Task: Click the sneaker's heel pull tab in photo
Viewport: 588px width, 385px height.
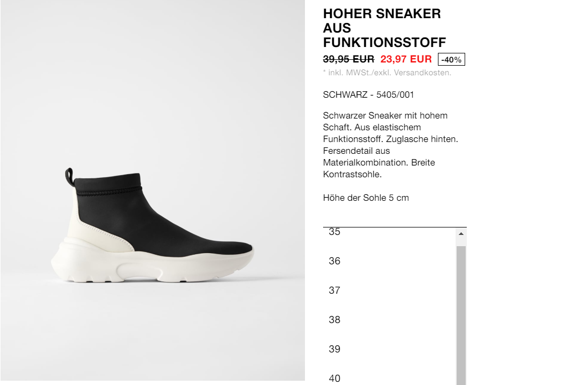Action: [x=69, y=178]
